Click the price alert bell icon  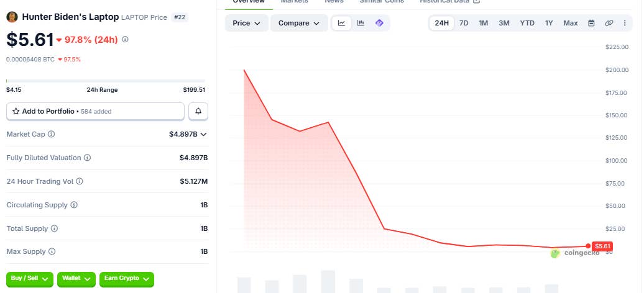tap(198, 111)
